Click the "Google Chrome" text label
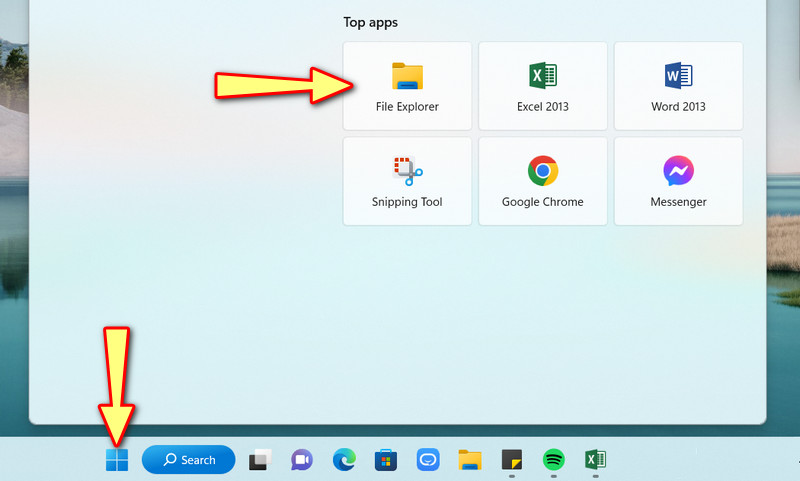This screenshot has width=800, height=481. [x=543, y=202]
